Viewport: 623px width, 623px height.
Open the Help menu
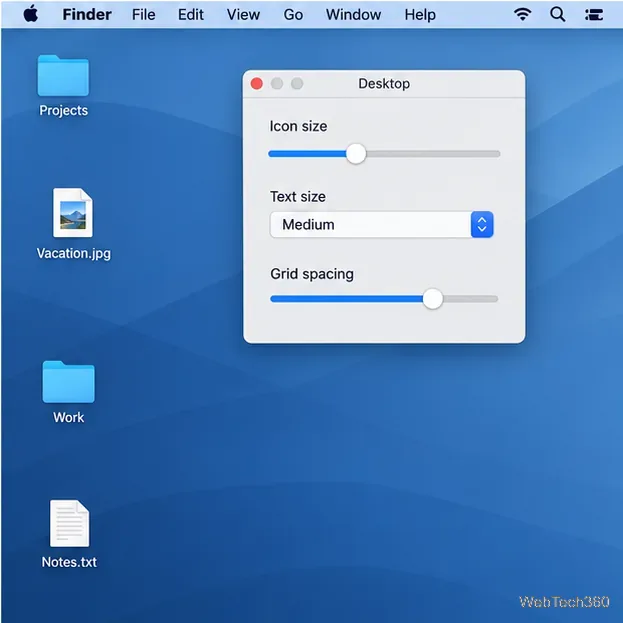420,15
